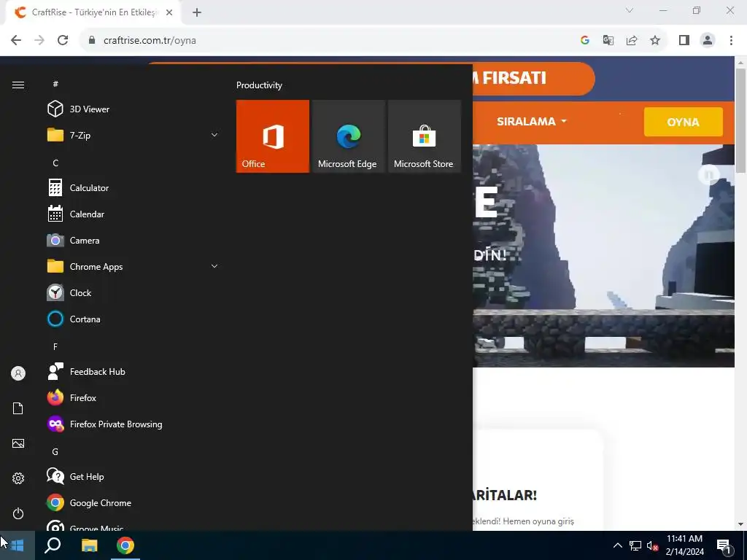Close the CraftRise tab
Image resolution: width=747 pixels, height=560 pixels.
tap(169, 13)
